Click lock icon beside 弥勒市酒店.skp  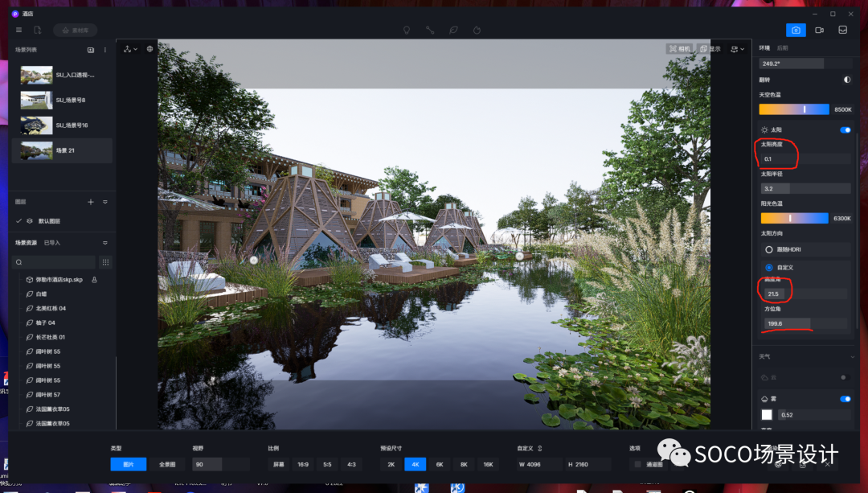click(94, 280)
